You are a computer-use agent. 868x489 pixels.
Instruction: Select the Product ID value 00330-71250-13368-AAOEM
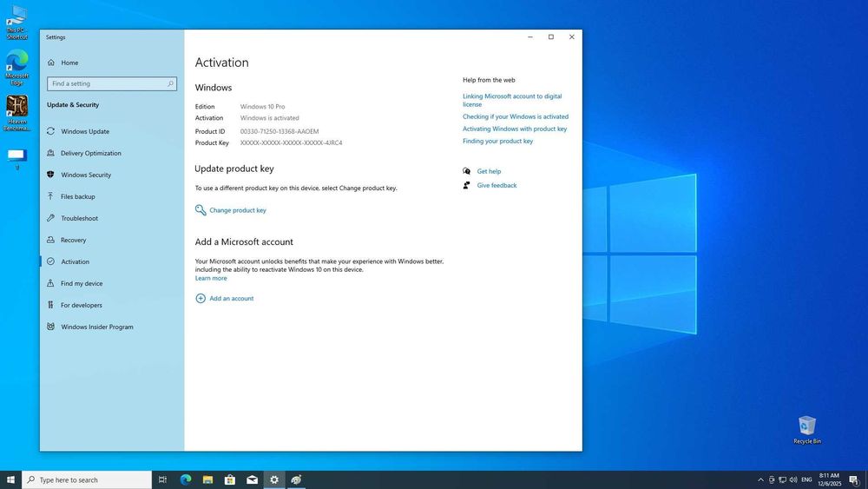tap(279, 131)
